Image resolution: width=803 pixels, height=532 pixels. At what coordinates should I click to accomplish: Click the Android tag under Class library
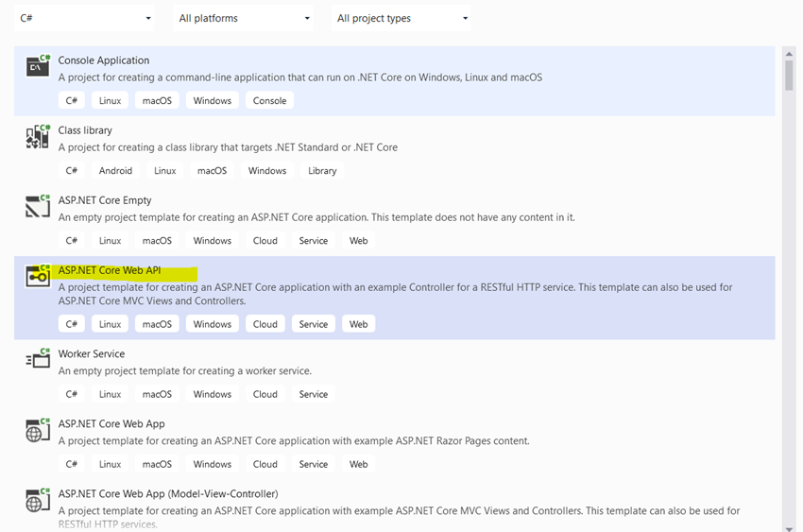pyautogui.click(x=115, y=170)
